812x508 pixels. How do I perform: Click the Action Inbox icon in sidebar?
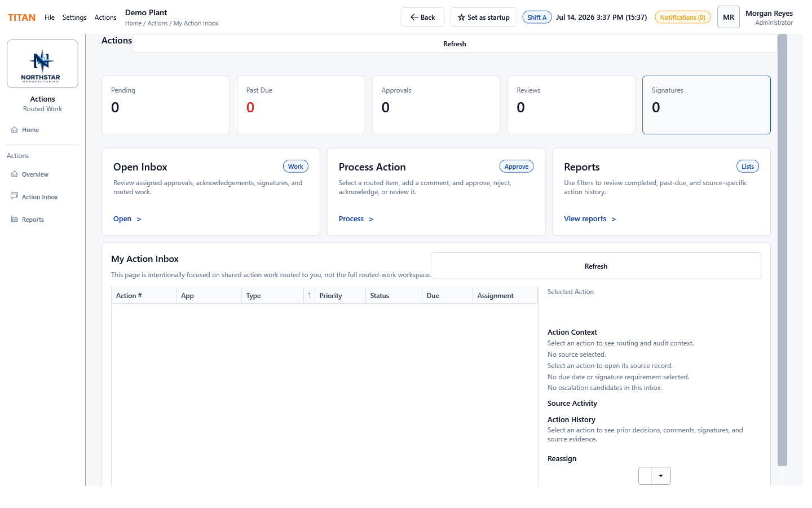point(15,196)
